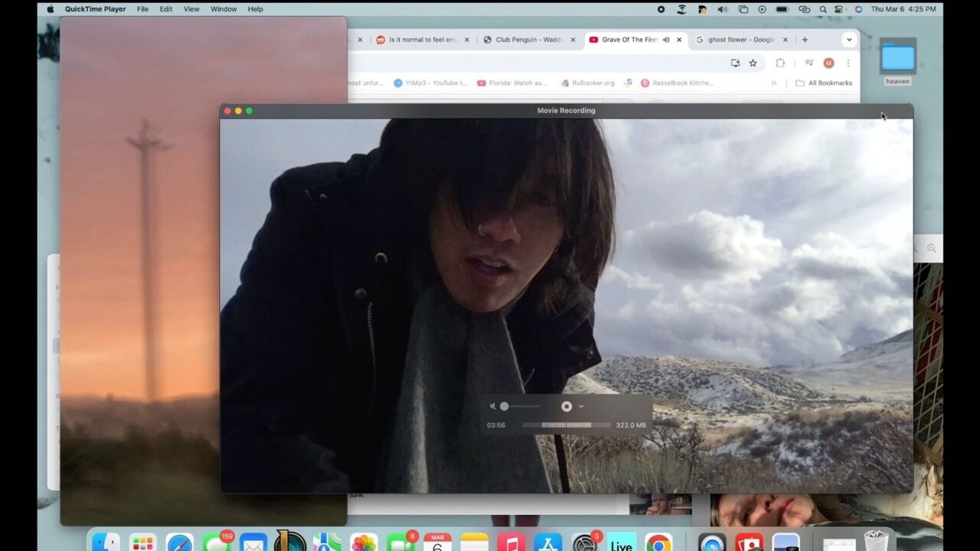Open battery status in the menu bar
The width and height of the screenshot is (980, 551).
coord(782,9)
